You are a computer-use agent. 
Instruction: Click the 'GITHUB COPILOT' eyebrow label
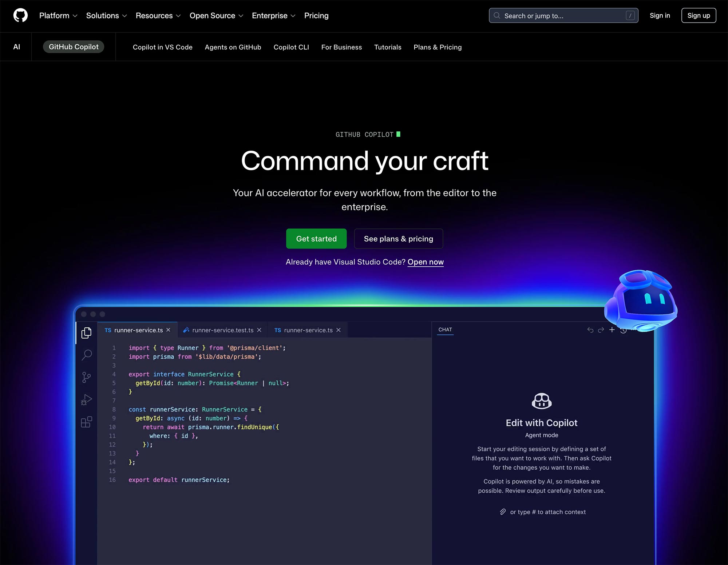pyautogui.click(x=364, y=135)
